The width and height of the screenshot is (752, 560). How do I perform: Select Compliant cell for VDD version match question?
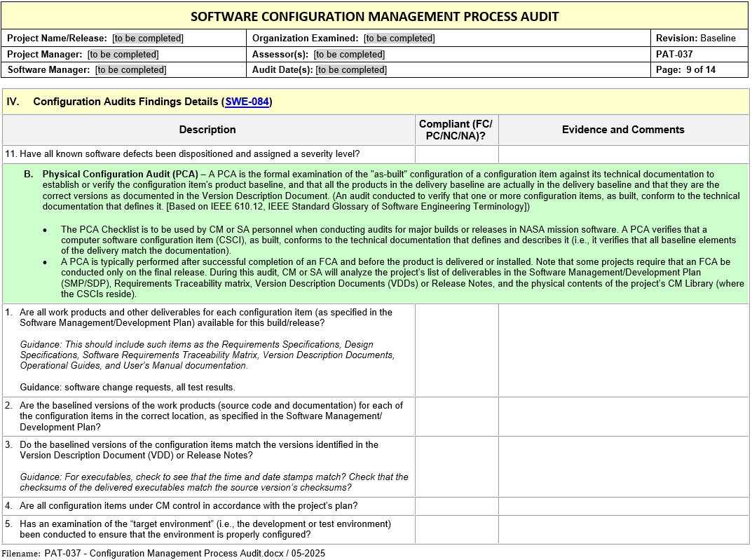click(x=456, y=466)
